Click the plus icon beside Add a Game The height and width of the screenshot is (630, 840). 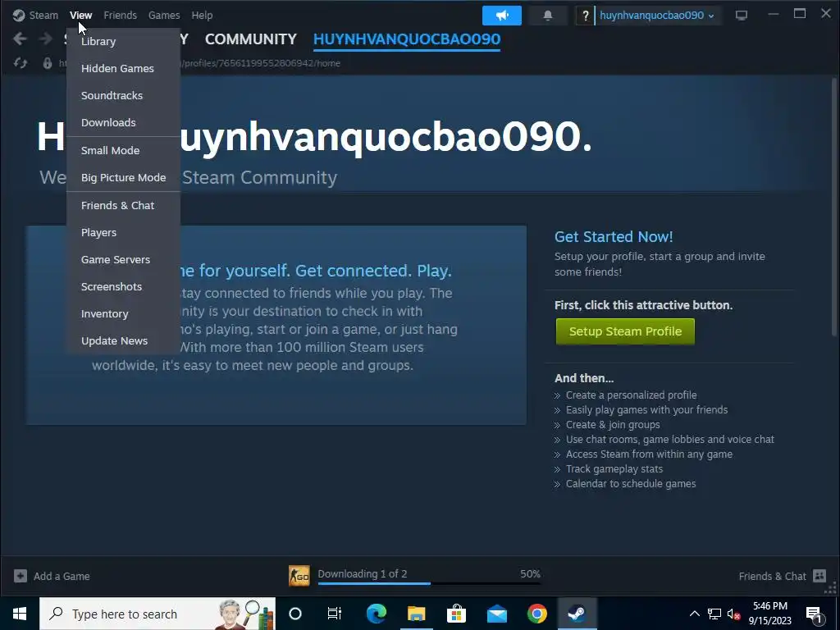(21, 576)
